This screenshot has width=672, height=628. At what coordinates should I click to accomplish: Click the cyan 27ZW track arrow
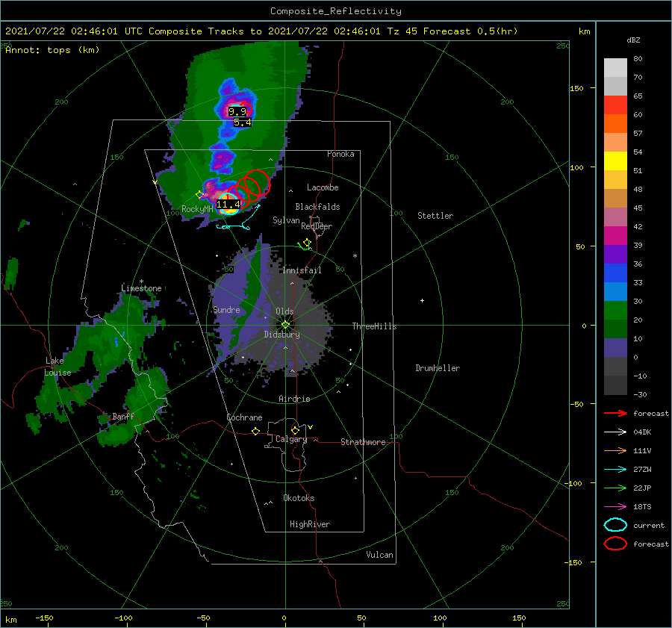coord(615,470)
